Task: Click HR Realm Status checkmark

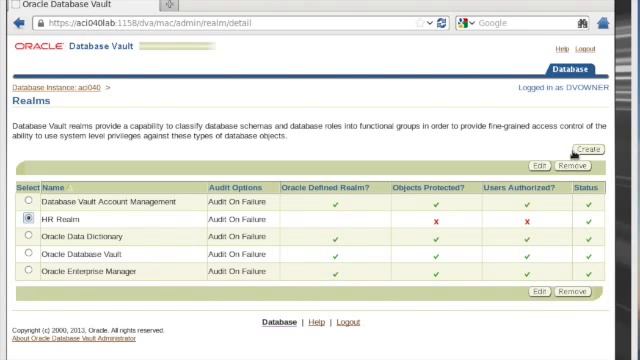Action: pyautogui.click(x=589, y=222)
